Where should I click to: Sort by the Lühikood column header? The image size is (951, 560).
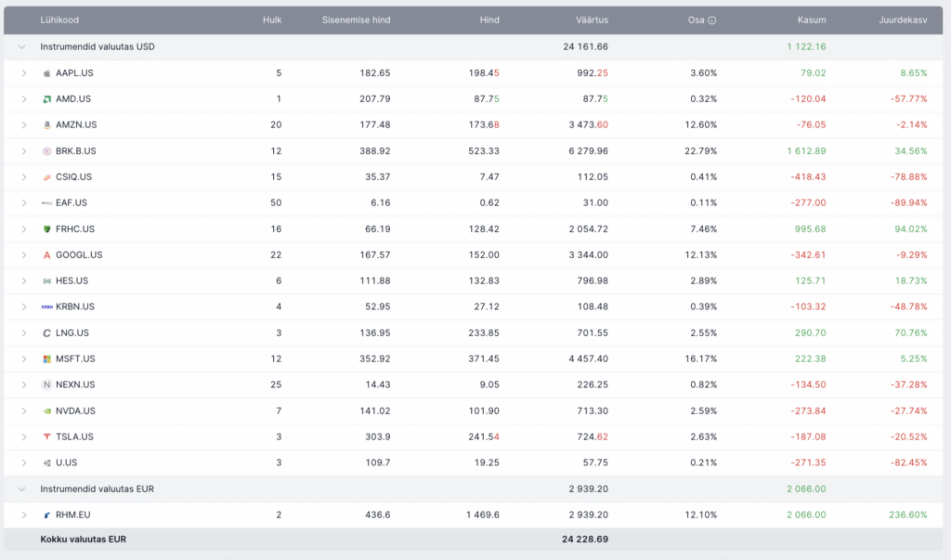point(59,20)
